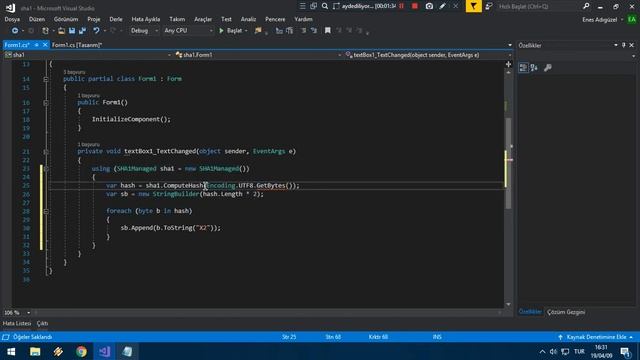Click the open file folder icon
640x360 pixels.
pos(61,31)
